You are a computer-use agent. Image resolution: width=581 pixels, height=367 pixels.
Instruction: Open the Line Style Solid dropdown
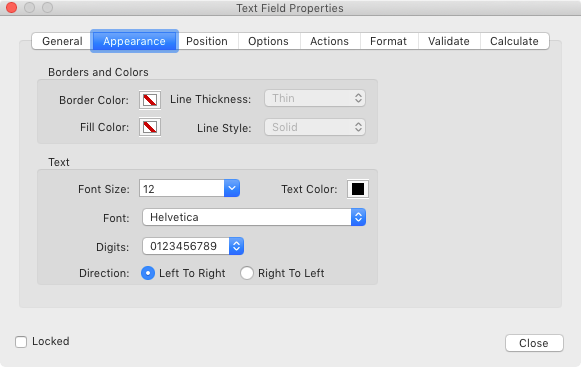pos(315,127)
